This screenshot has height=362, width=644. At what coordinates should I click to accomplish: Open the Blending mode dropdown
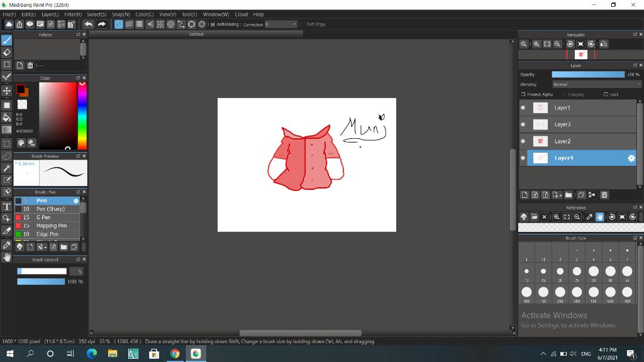pos(596,84)
